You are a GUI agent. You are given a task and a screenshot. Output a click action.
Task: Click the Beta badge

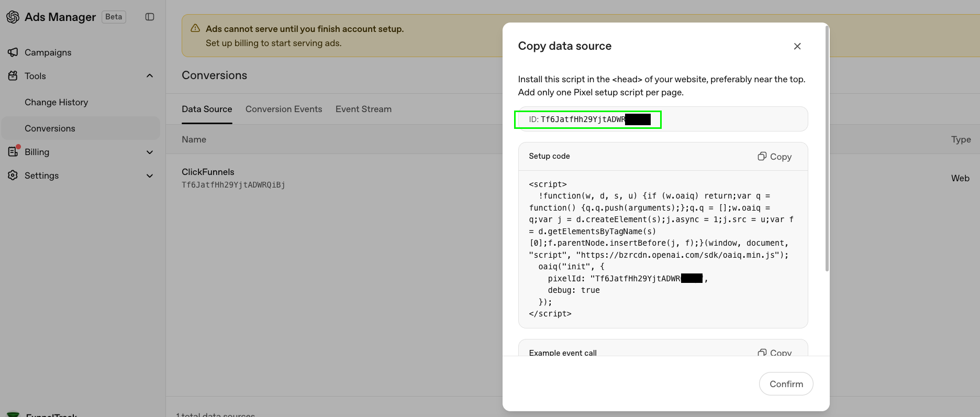(114, 17)
